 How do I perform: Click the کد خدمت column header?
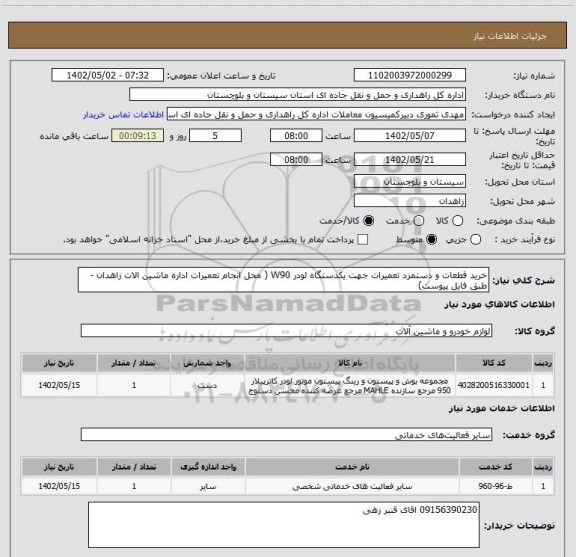point(496,467)
